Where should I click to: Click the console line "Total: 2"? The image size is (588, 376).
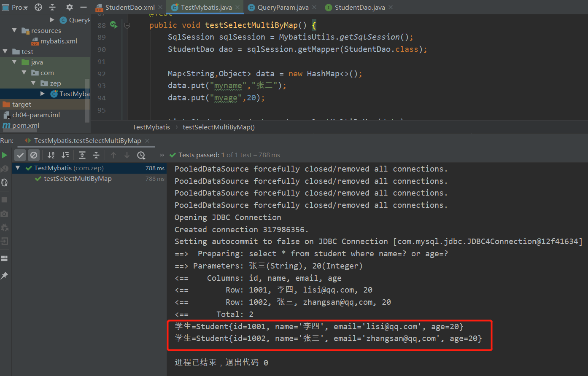(x=235, y=314)
